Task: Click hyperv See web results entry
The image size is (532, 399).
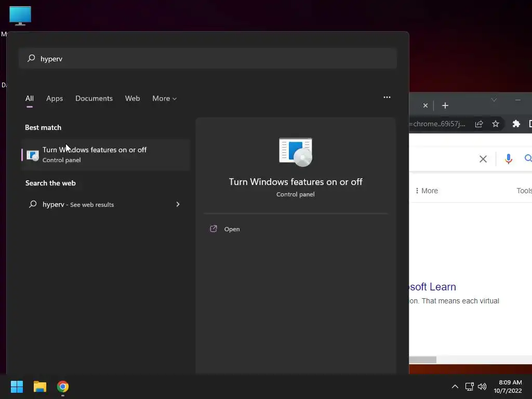Action: coord(104,204)
